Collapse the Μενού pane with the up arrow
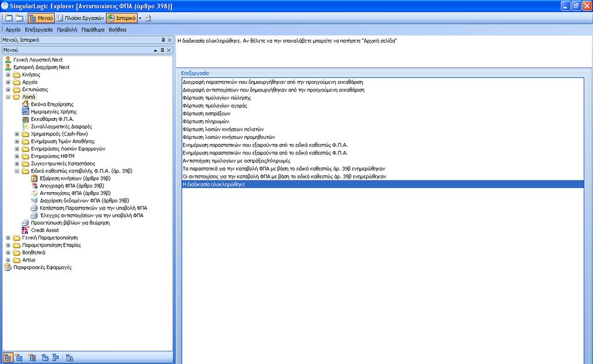Viewport: 593px width, 364px height. coord(155,50)
